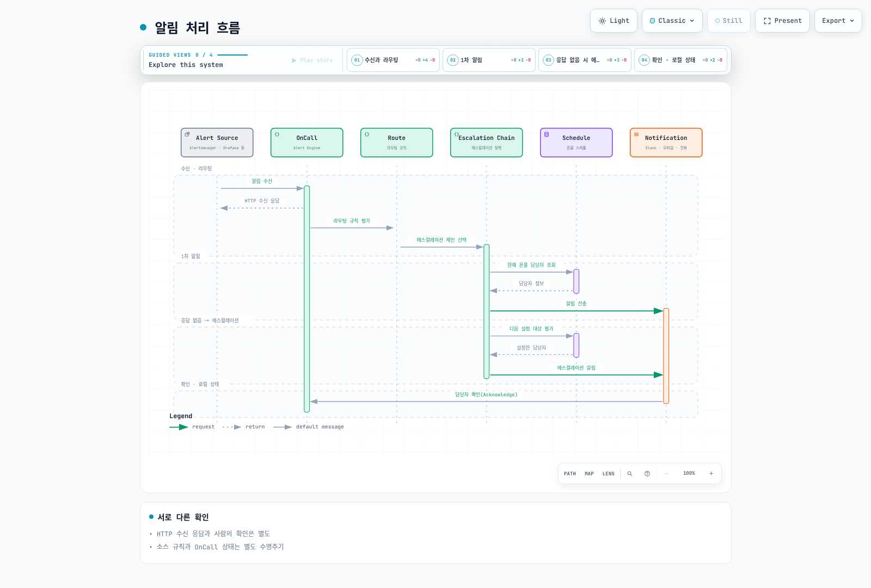Select guided view 04 확인 · 로컬 상태
871x588 pixels.
pyautogui.click(x=680, y=60)
